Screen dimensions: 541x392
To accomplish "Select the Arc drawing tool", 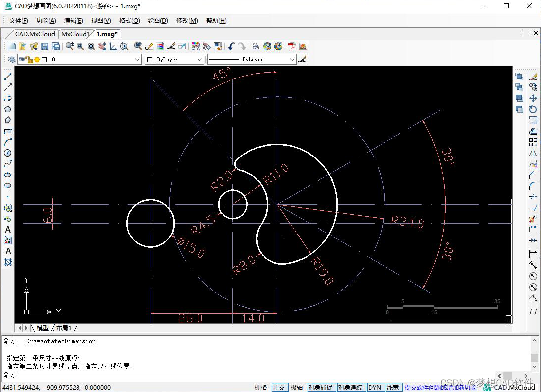I will [x=8, y=142].
